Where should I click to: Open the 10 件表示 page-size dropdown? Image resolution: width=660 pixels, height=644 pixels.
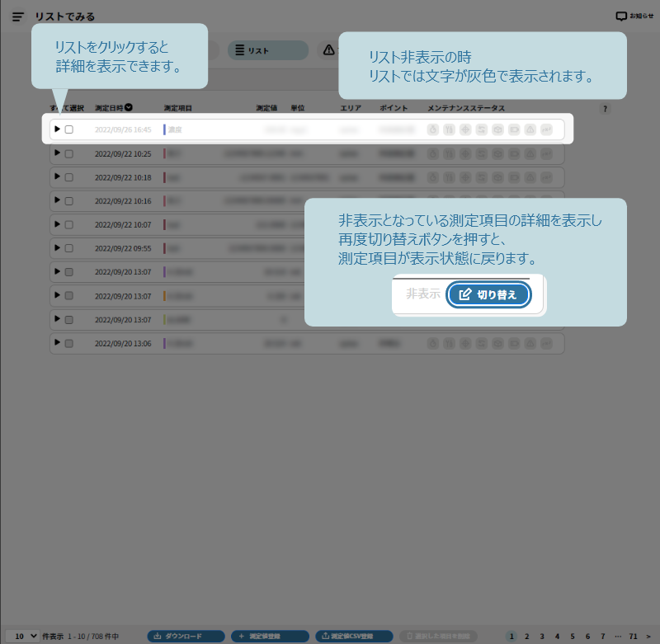pos(23,636)
